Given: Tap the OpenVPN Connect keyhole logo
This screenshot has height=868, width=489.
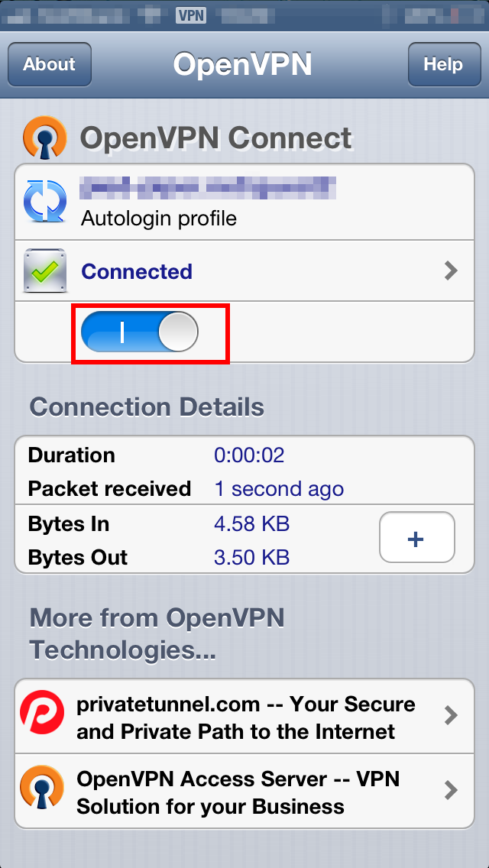Looking at the screenshot, I should pyautogui.click(x=44, y=137).
